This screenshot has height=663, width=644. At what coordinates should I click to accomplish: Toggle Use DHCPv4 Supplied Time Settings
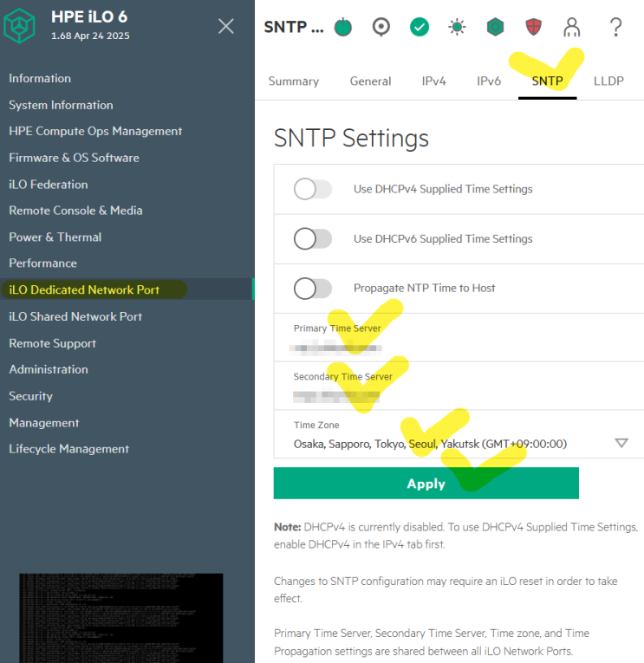tap(313, 189)
